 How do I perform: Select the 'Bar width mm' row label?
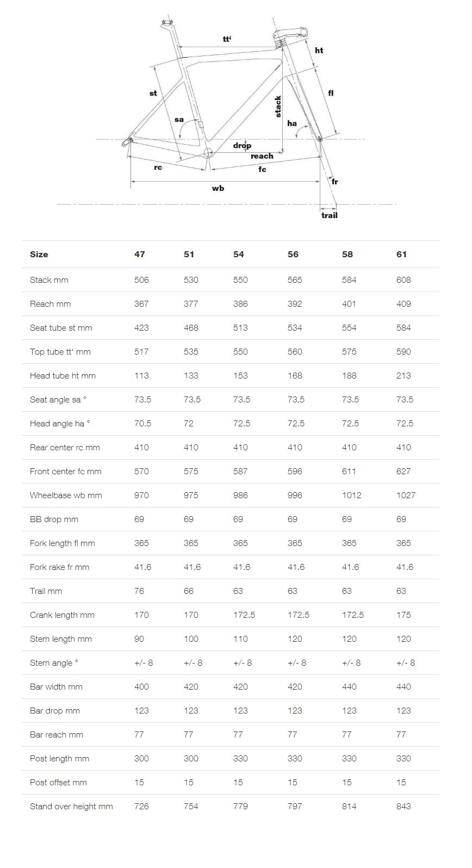click(56, 687)
